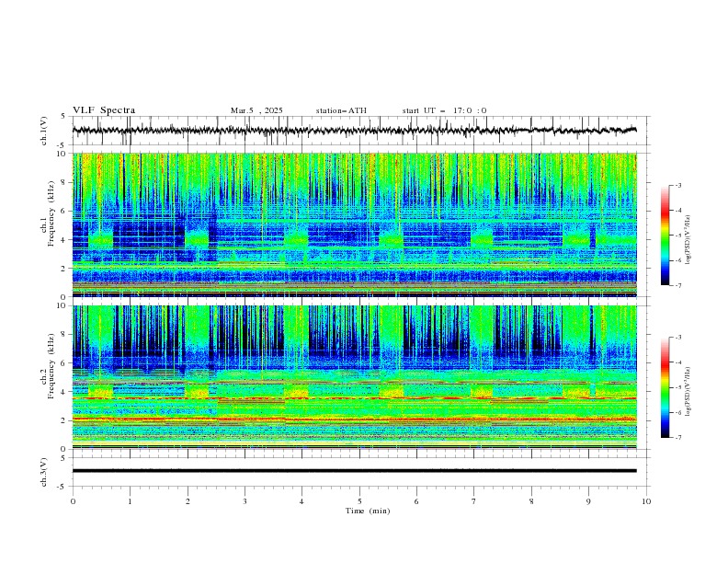Click the red 2 kHz band in ch.2 spectrogram
This screenshot has width=728, height=563.
[354, 419]
